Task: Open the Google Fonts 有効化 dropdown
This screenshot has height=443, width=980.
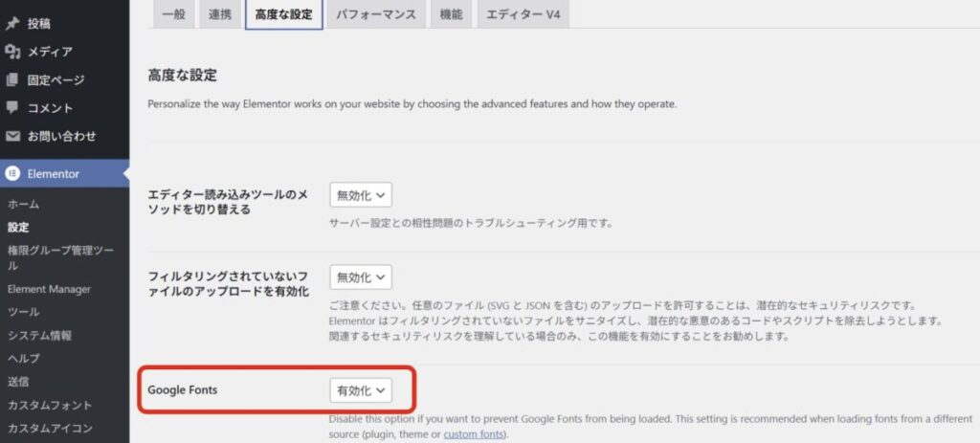Action: (x=360, y=390)
